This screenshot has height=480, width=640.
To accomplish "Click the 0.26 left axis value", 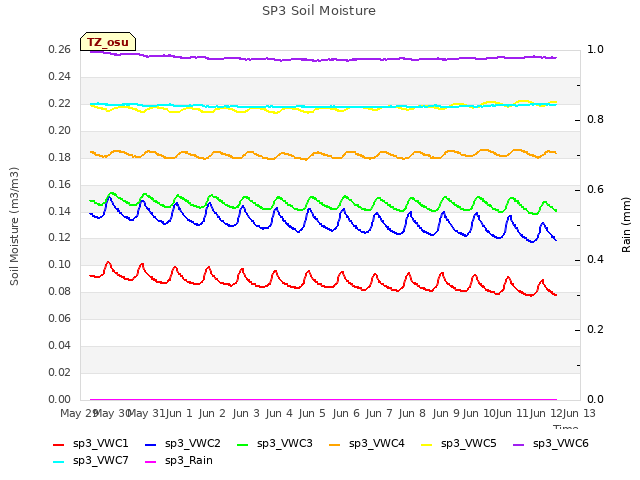I will (x=60, y=50).
